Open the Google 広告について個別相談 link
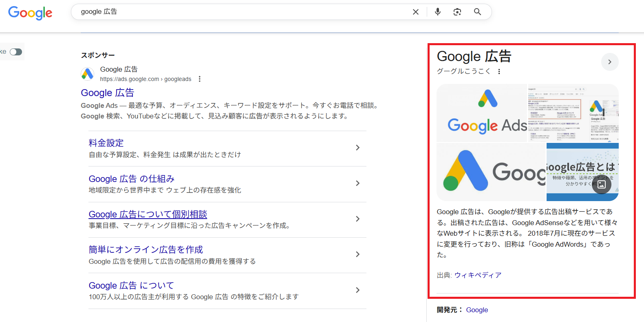The height and width of the screenshot is (322, 644). (x=148, y=214)
